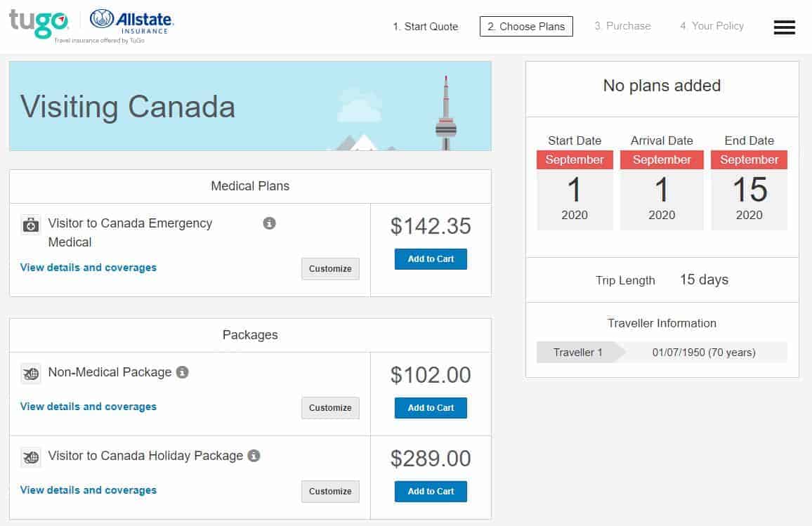Open the Purchase step
This screenshot has height=526, width=812.
pyautogui.click(x=622, y=26)
